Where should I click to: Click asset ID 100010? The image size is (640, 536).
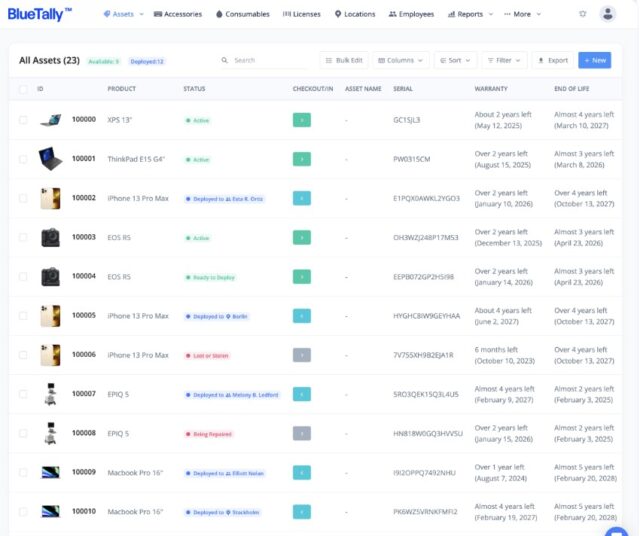(84, 511)
